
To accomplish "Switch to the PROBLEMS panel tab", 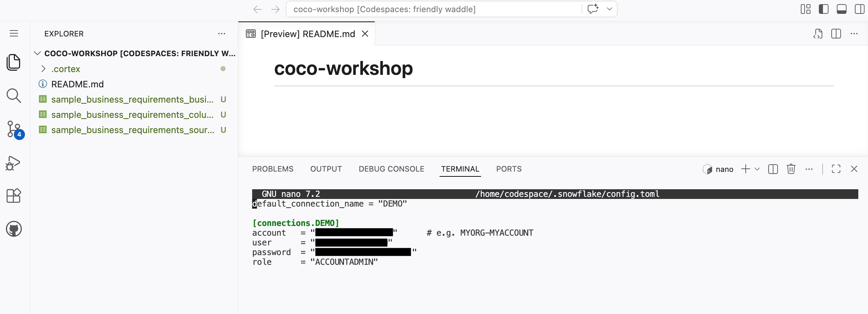I will (x=273, y=169).
